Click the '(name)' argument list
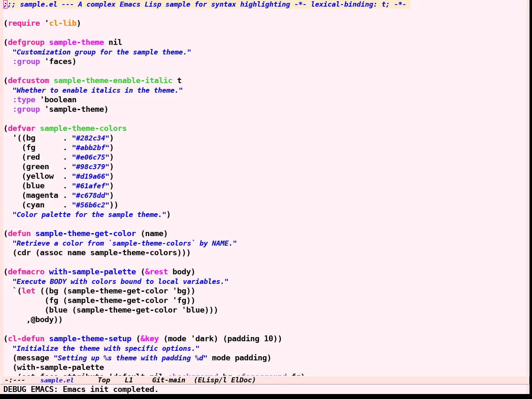This screenshot has width=532, height=399. pyautogui.click(x=154, y=234)
